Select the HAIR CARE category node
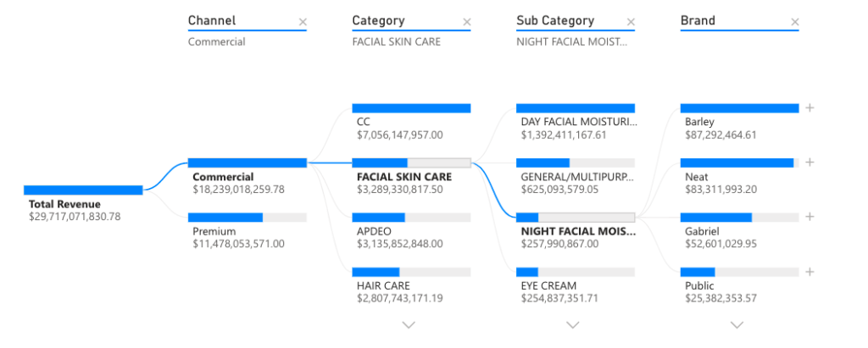The width and height of the screenshot is (868, 348). pyautogui.click(x=411, y=286)
